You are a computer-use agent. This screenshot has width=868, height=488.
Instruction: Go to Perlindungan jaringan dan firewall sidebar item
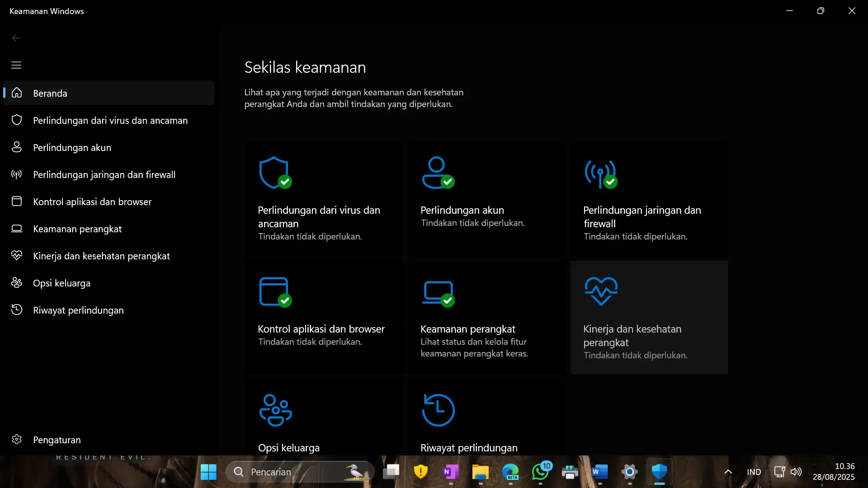point(109,174)
